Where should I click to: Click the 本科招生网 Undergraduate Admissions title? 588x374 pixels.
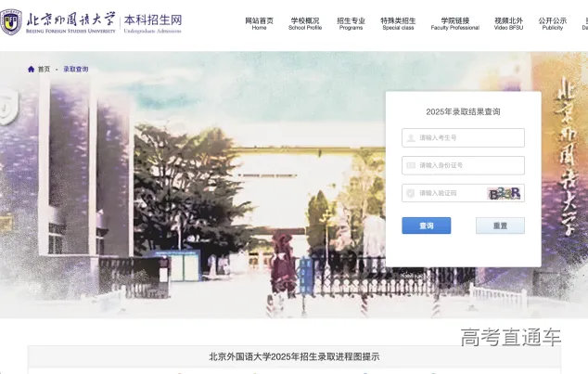pyautogui.click(x=153, y=23)
